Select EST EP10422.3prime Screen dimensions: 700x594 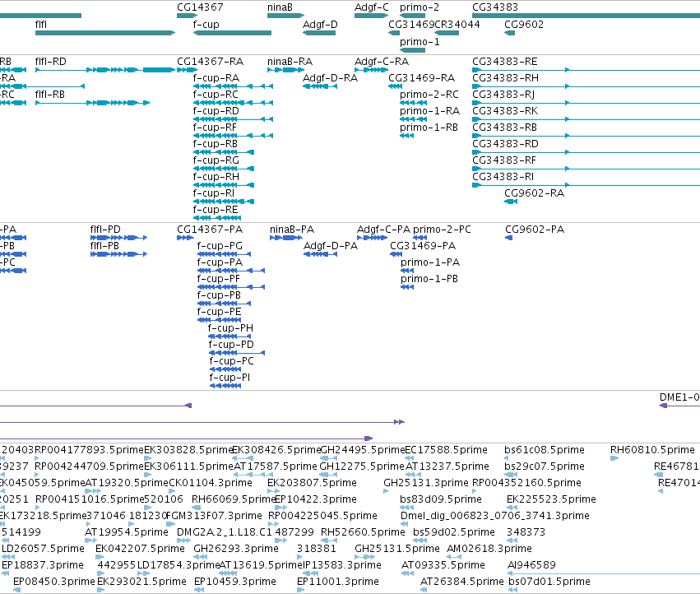(x=280, y=508)
